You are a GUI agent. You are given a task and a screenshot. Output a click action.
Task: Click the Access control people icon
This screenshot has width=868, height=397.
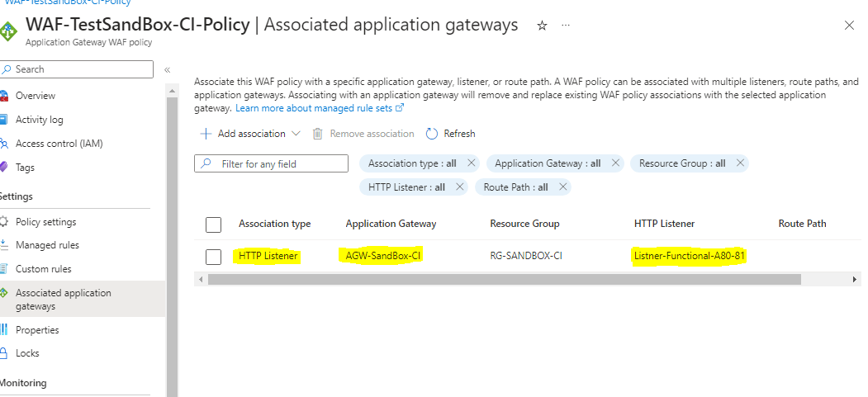tap(4, 144)
